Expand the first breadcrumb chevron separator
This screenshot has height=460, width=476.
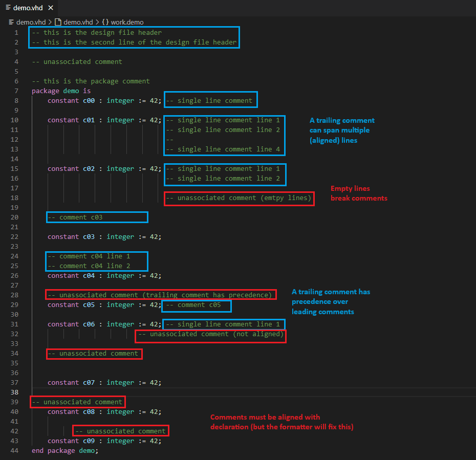[x=50, y=22]
